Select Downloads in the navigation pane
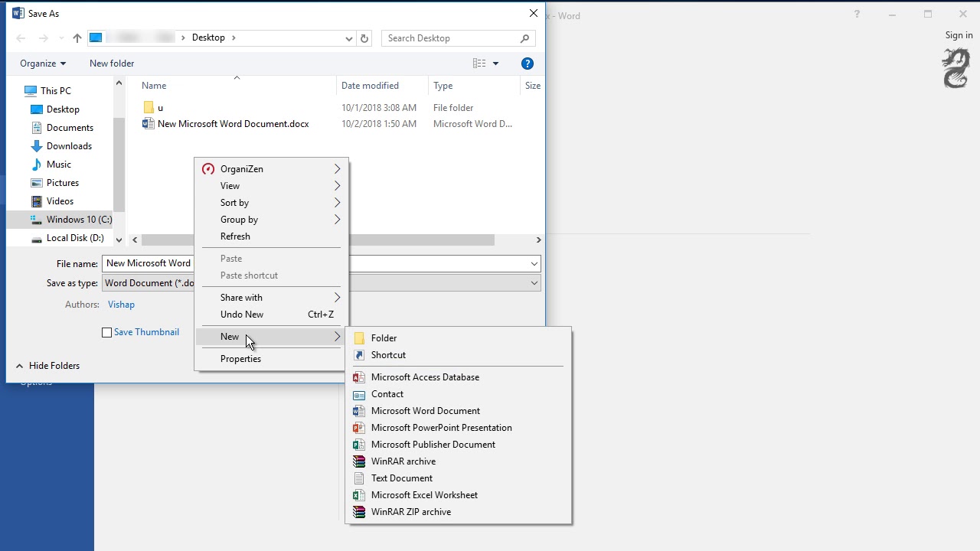 [x=69, y=146]
